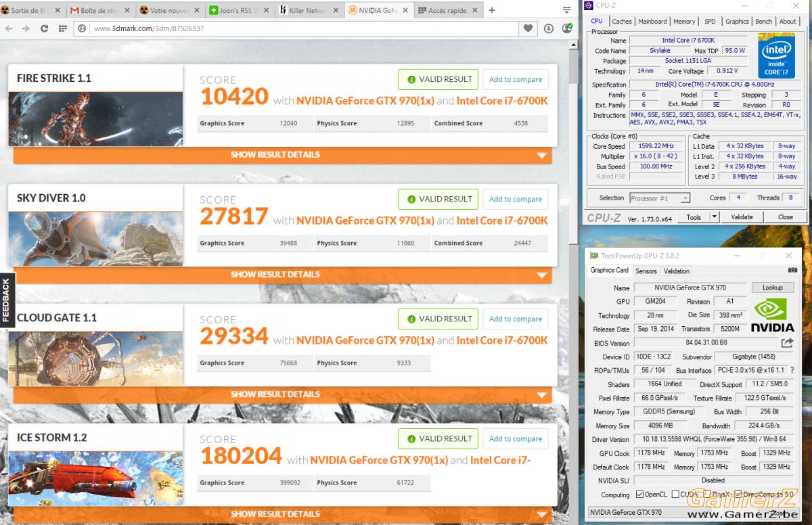812x525 pixels.
Task: Switch to the CPU-Z Mainboard tab
Action: (x=653, y=22)
